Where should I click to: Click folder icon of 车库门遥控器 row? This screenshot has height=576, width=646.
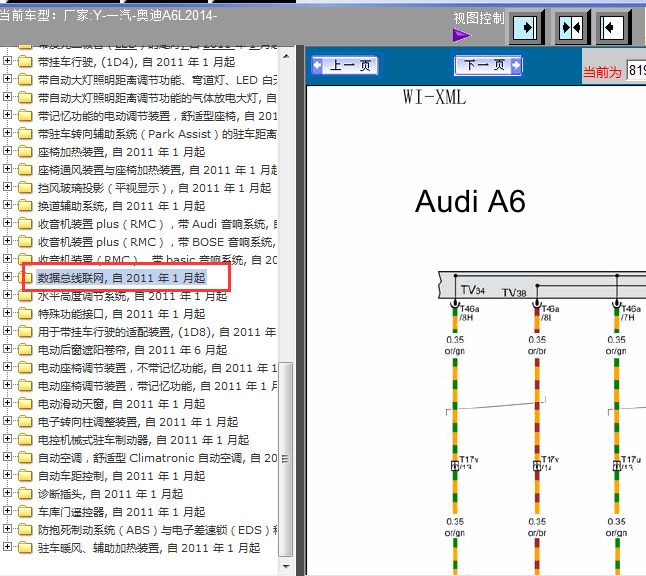25,512
